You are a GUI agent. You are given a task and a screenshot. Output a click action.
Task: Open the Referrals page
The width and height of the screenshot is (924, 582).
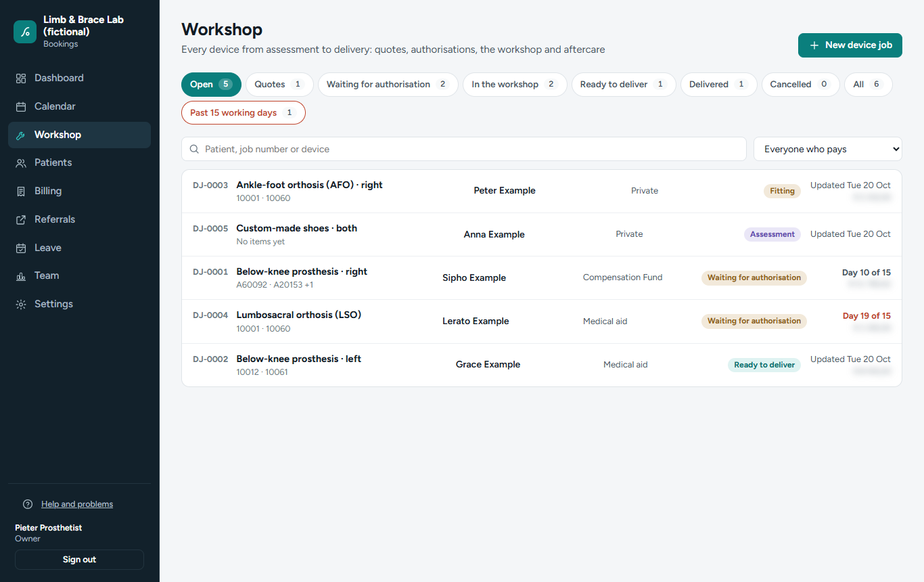(x=79, y=219)
